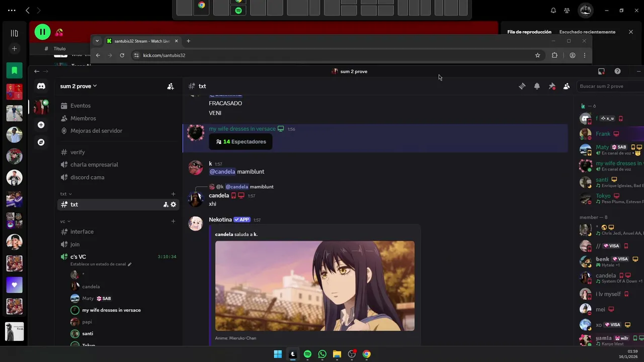The width and height of the screenshot is (644, 362).
Task: Click the @candela mention in k's message
Action: (222, 172)
